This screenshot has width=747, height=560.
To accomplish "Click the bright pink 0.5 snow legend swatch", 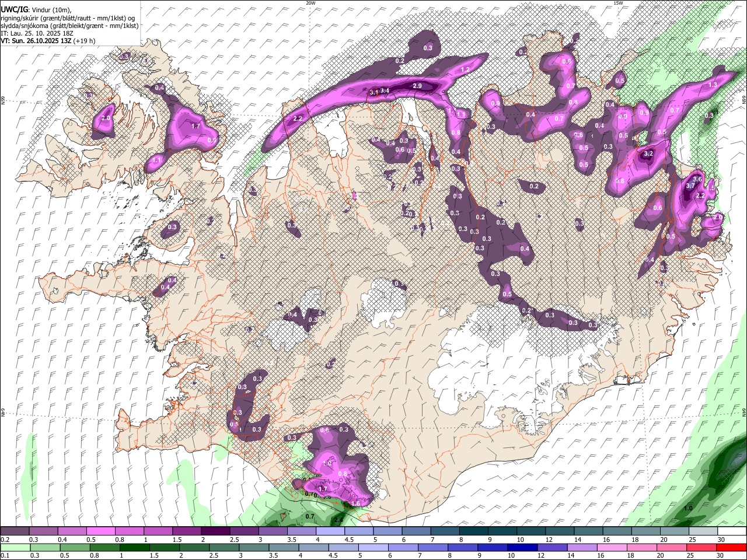I will 100,531.
